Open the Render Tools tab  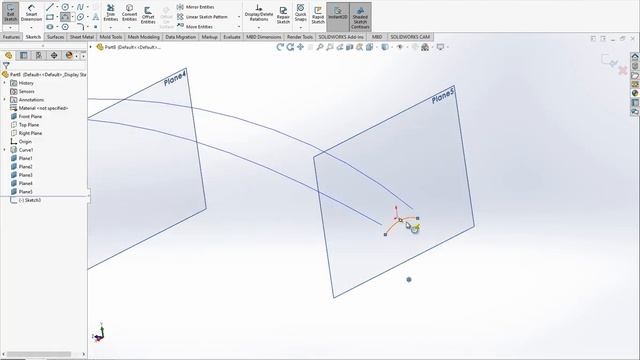300,37
